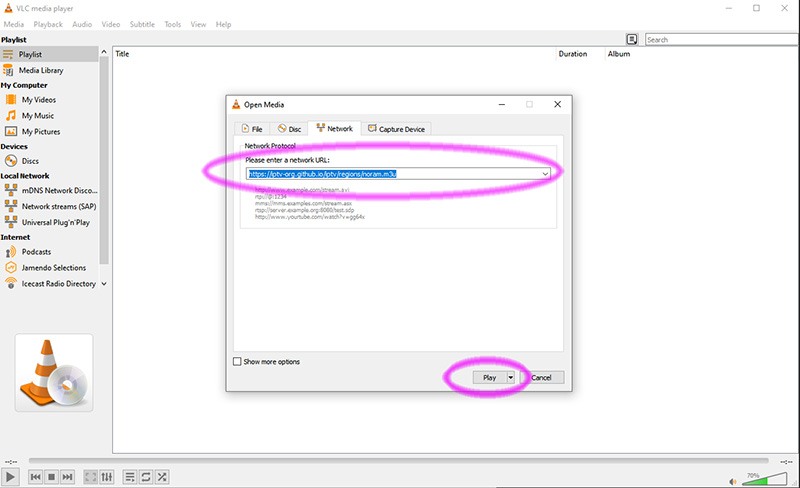Adjust the volume slider at 70%
800x488 pixels.
pos(763,479)
